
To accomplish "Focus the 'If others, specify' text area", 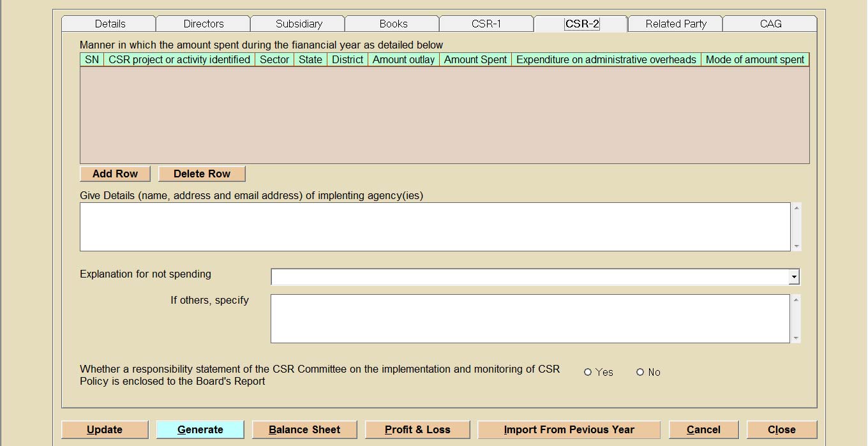I will coord(530,318).
